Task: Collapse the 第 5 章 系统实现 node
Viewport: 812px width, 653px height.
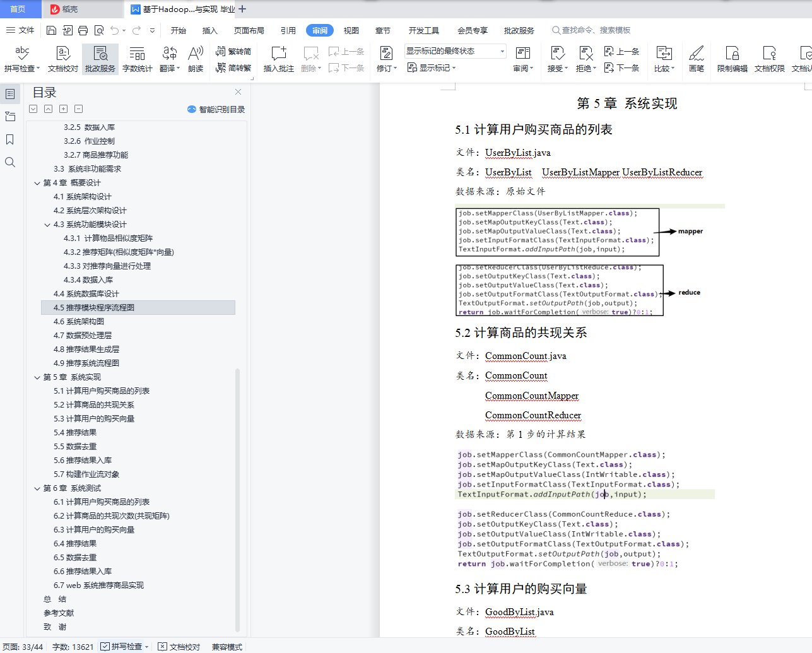Action: 37,377
